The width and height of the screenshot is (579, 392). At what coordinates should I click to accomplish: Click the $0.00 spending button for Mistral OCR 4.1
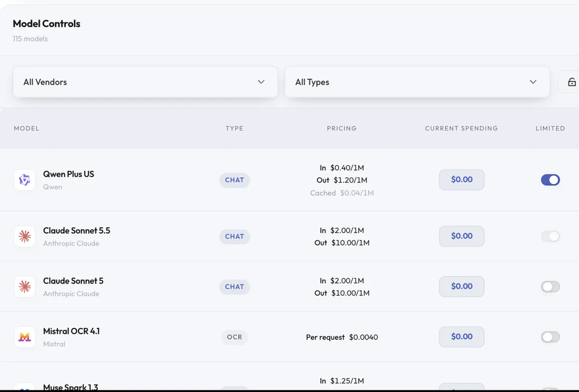coord(462,337)
